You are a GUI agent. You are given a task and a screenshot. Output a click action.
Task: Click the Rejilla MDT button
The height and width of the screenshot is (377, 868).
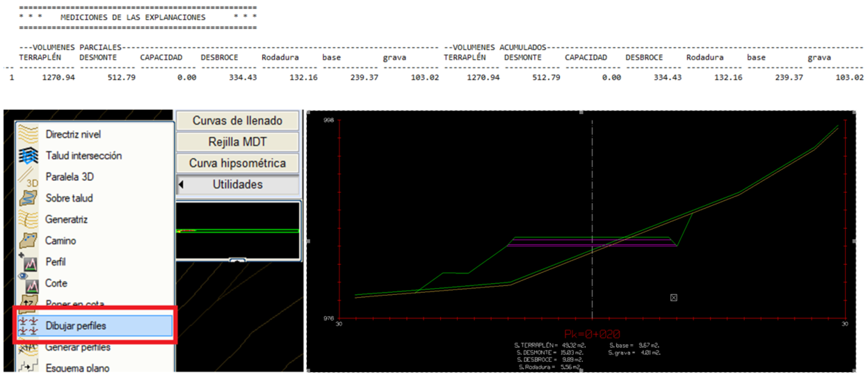tap(238, 142)
